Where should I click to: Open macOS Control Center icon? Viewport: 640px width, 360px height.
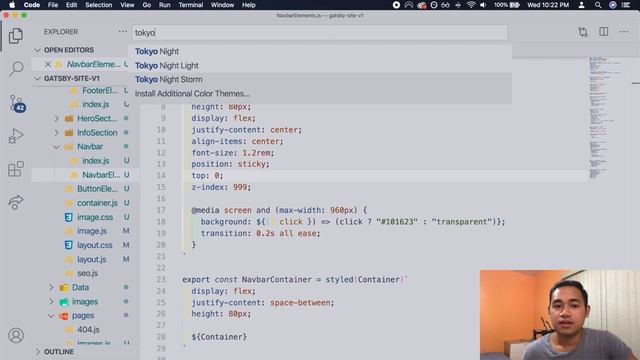[625, 5]
